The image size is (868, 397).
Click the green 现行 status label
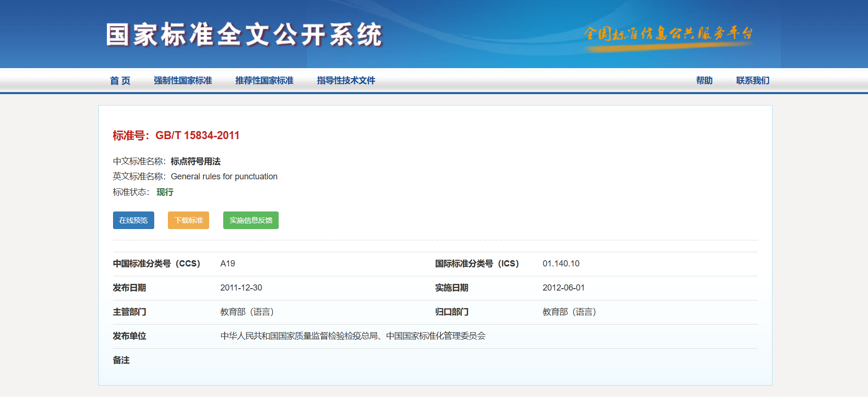[x=165, y=192]
